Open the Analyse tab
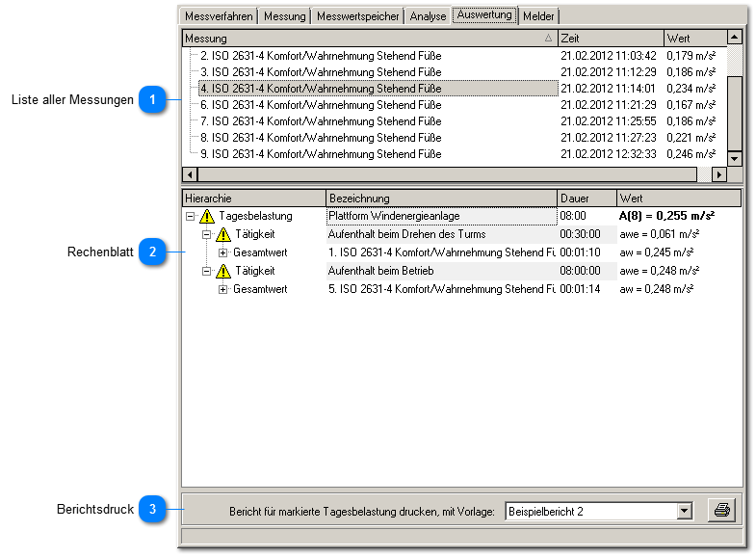 click(x=427, y=16)
